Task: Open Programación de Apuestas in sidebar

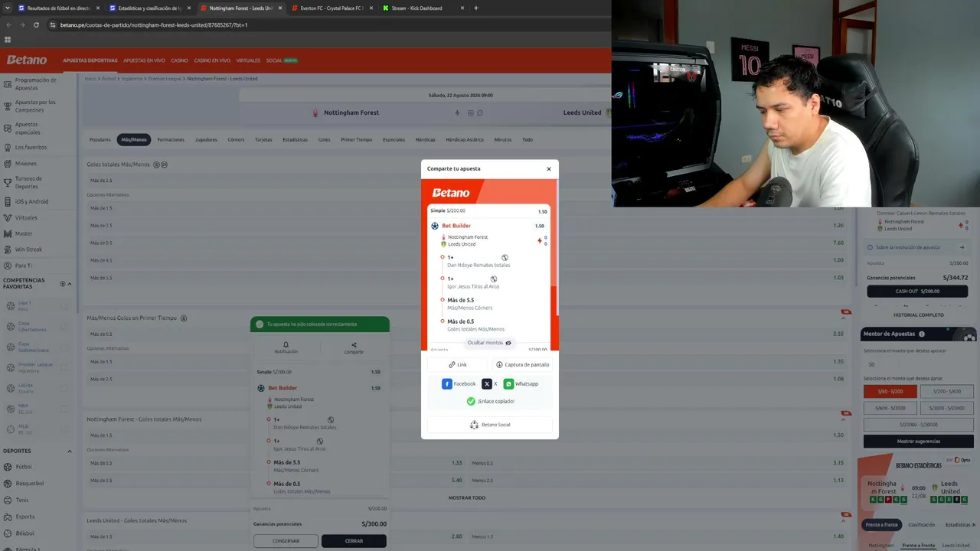Action: pyautogui.click(x=35, y=83)
